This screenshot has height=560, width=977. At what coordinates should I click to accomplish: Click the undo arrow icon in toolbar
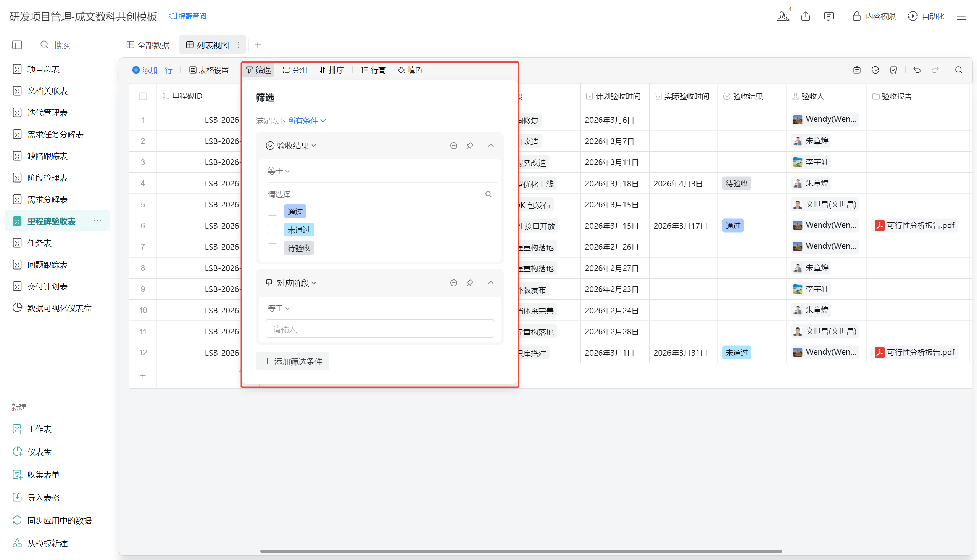pyautogui.click(x=917, y=70)
